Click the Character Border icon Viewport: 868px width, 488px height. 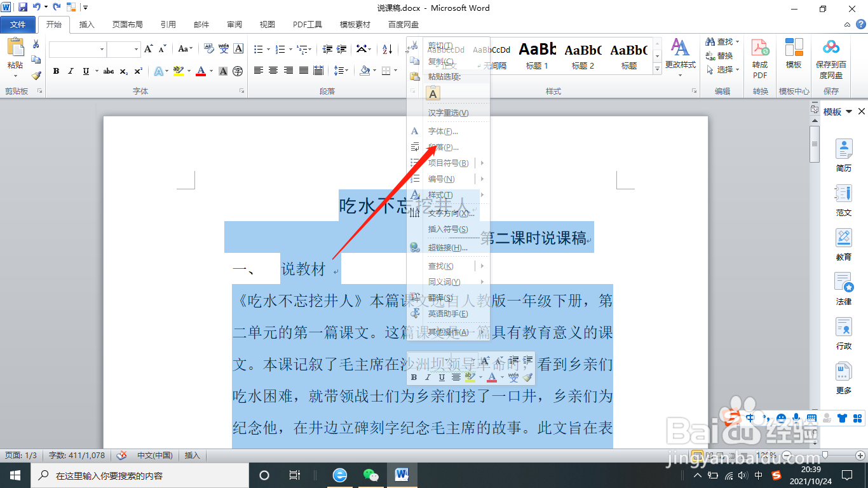[x=238, y=49]
